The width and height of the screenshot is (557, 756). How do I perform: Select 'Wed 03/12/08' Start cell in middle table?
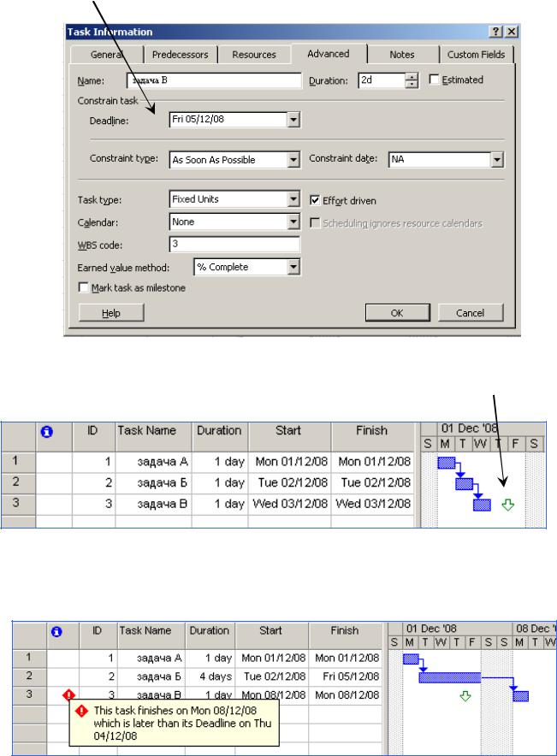290,504
